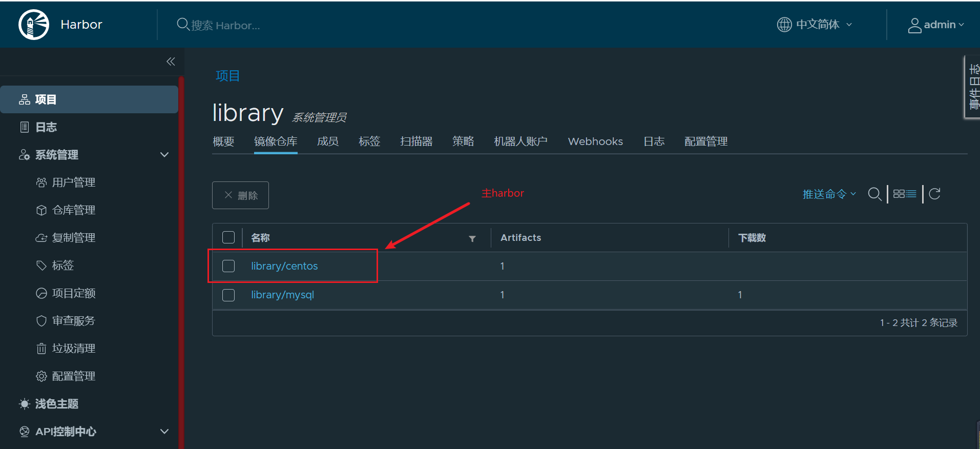Click the 配置管理 gear icon in sidebar
980x449 pixels.
pos(41,376)
